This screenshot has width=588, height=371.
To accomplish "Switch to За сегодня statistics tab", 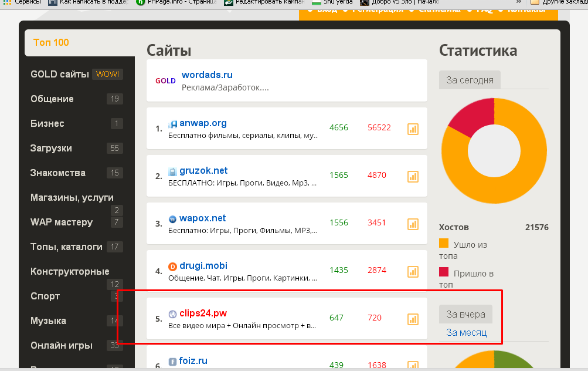I will tap(470, 80).
